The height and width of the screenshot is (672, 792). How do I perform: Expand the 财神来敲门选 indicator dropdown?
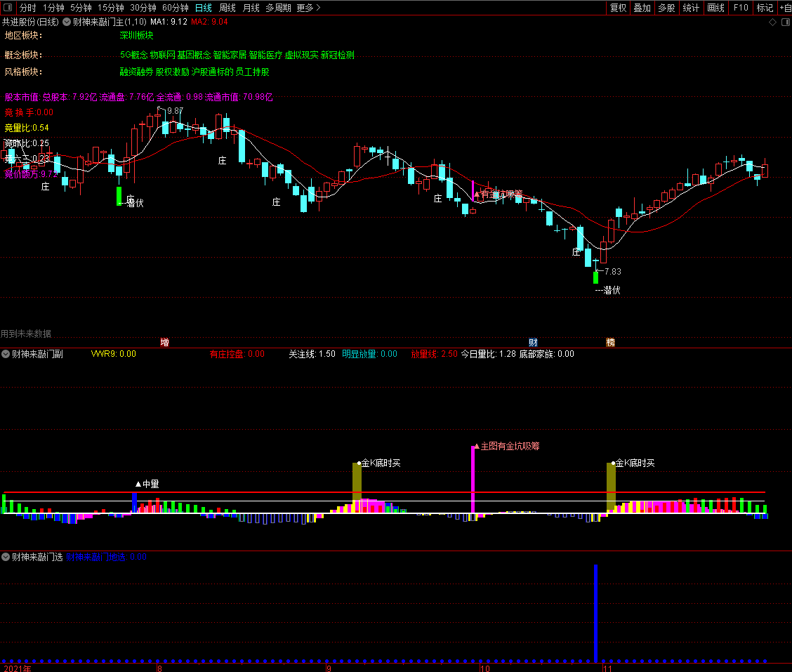coord(6,557)
